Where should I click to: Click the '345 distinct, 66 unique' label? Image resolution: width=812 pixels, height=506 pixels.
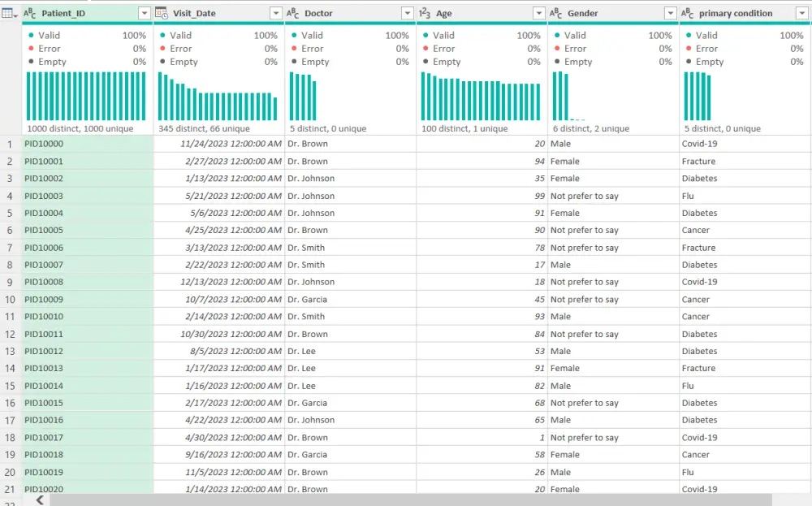point(204,128)
